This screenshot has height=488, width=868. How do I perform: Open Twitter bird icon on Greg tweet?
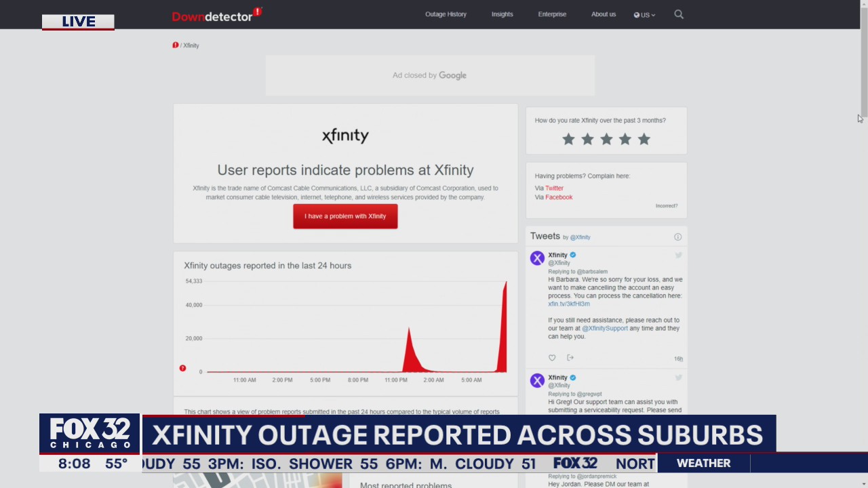(x=678, y=378)
